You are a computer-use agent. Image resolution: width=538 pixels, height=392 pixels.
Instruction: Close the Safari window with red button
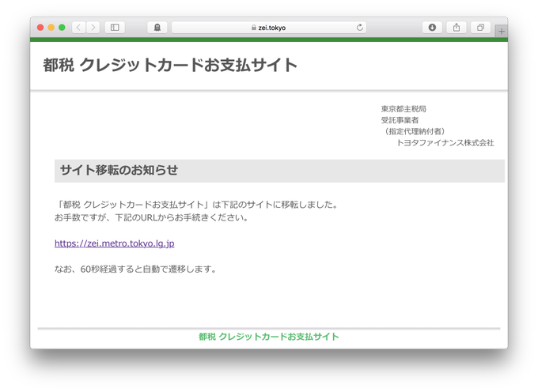[x=40, y=28]
